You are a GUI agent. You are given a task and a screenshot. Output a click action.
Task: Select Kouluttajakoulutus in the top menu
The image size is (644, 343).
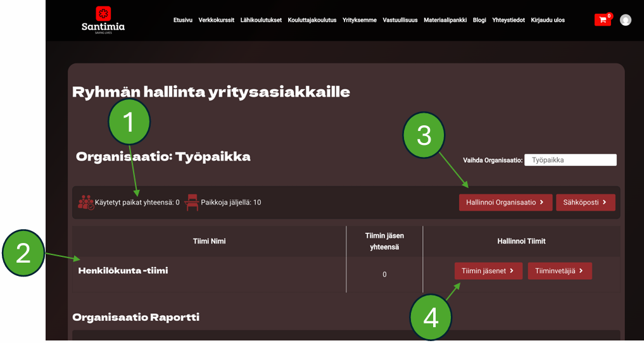(312, 20)
